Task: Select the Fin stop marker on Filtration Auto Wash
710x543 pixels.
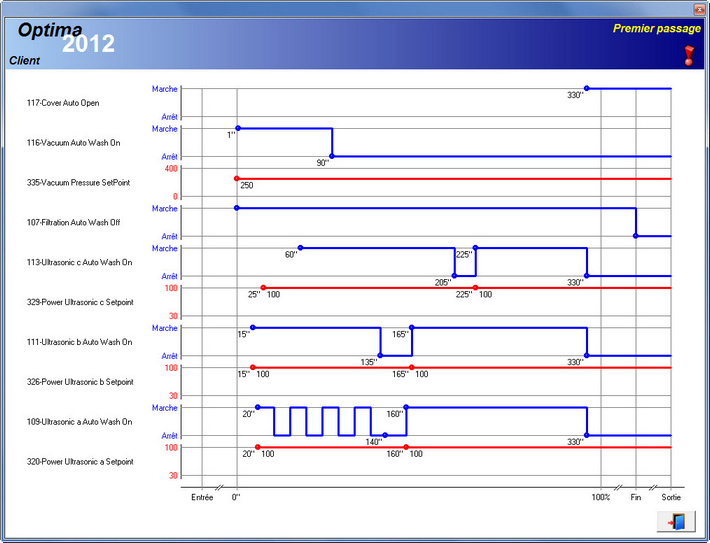Action: tap(636, 236)
